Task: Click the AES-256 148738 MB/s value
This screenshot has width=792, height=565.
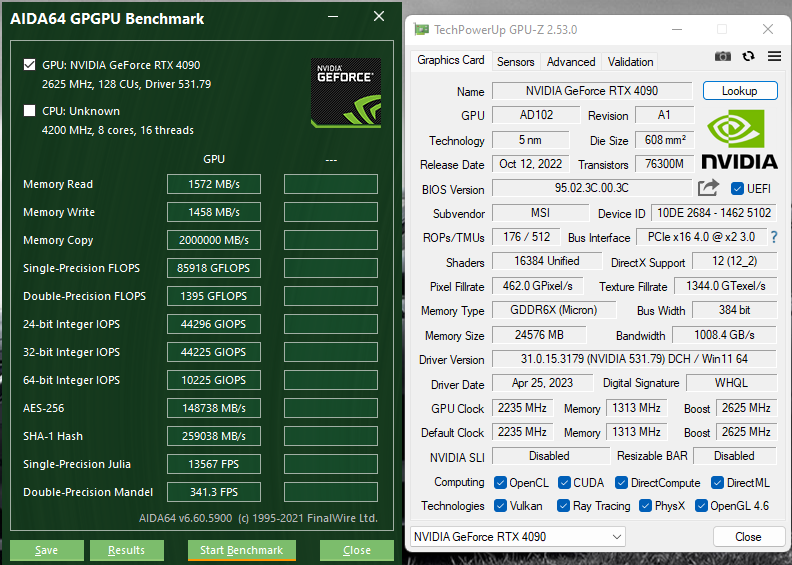Action: 214,408
